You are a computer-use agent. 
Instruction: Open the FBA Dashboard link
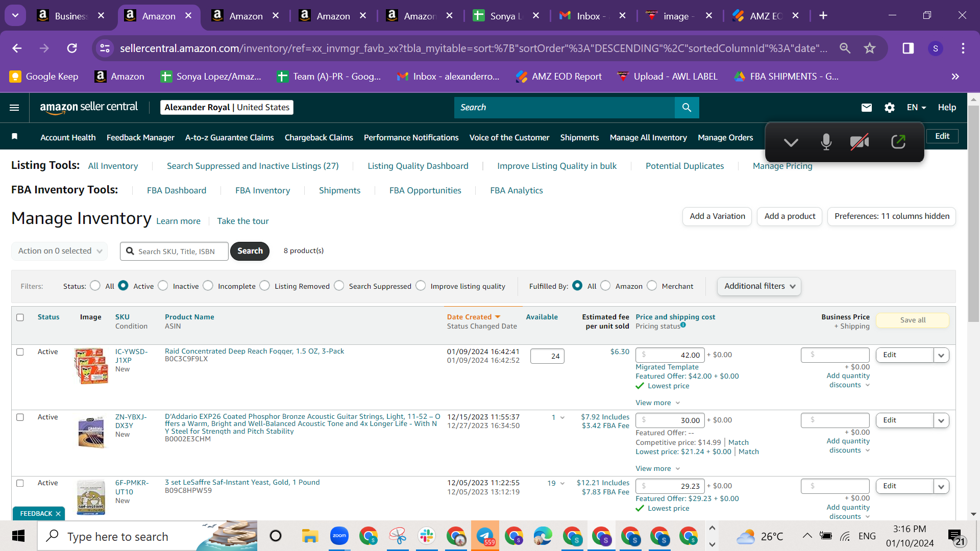[177, 190]
